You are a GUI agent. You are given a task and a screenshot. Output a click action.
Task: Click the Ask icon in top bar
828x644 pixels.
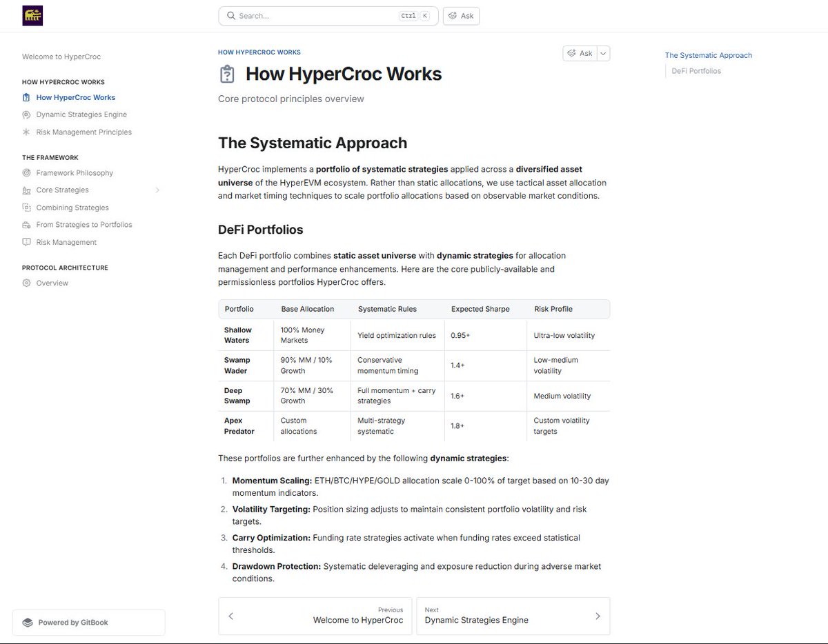[x=453, y=16]
